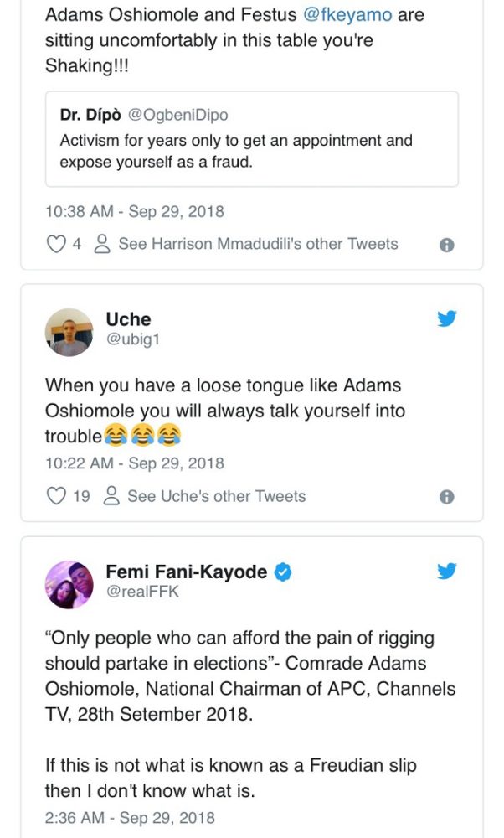504x838 pixels.
Task: Open Twitter bird icon on Uche's tweet
Action: pyautogui.click(x=447, y=318)
